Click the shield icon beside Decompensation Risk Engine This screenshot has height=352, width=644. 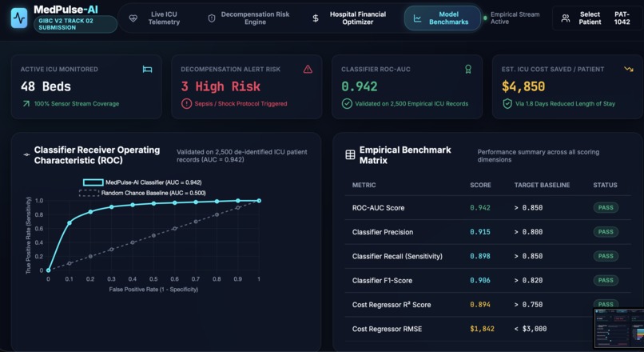tap(212, 18)
